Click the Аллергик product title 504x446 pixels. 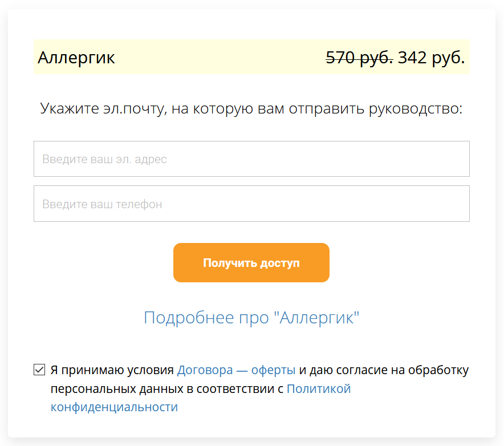click(76, 57)
